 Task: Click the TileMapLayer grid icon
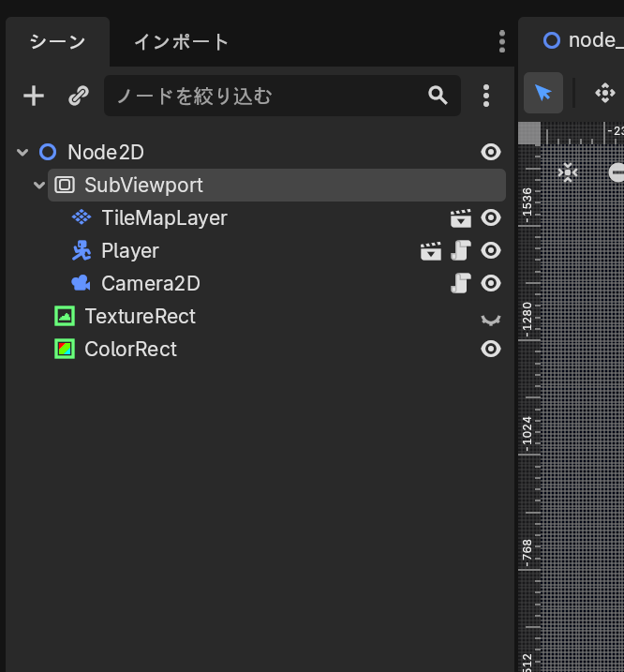click(x=82, y=217)
